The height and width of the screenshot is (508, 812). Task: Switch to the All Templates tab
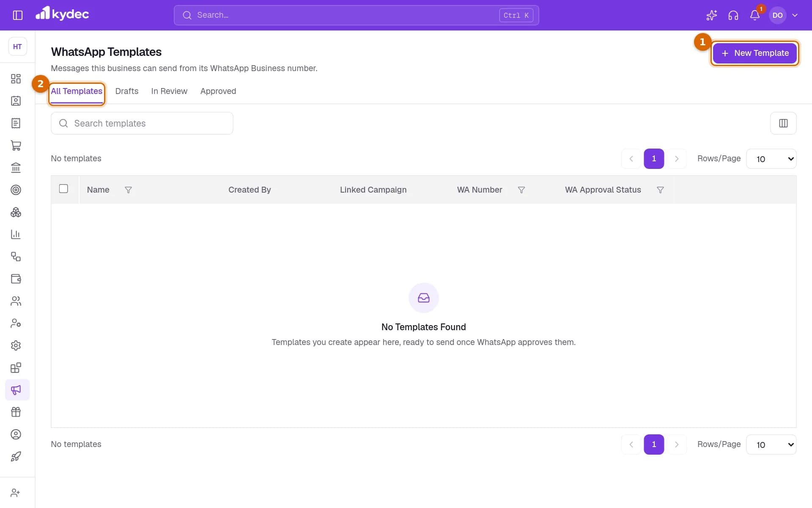click(77, 91)
